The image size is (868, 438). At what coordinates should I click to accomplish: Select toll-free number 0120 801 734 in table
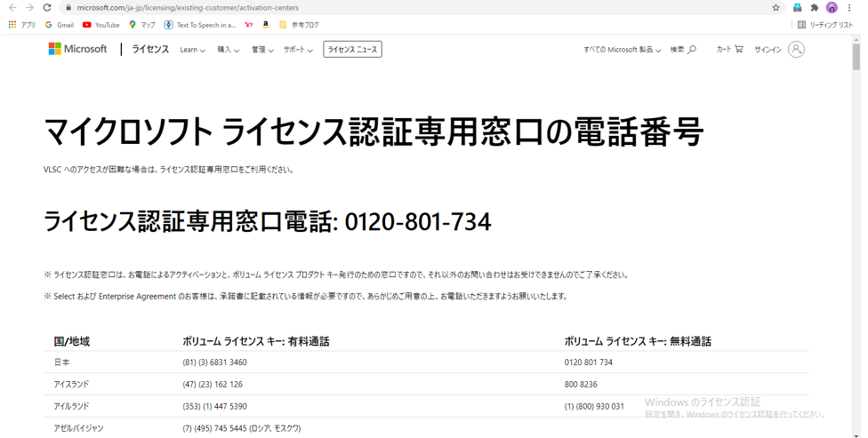click(589, 362)
